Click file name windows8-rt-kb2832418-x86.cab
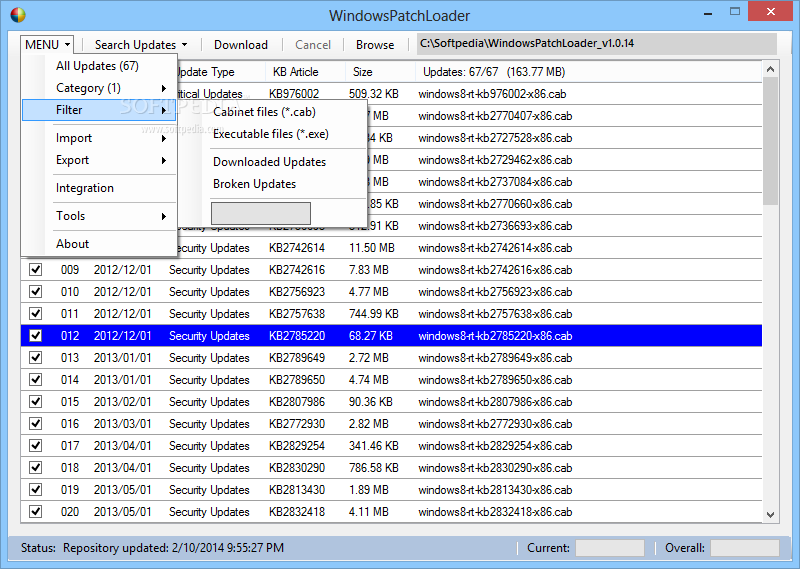This screenshot has height=569, width=800. (495, 512)
